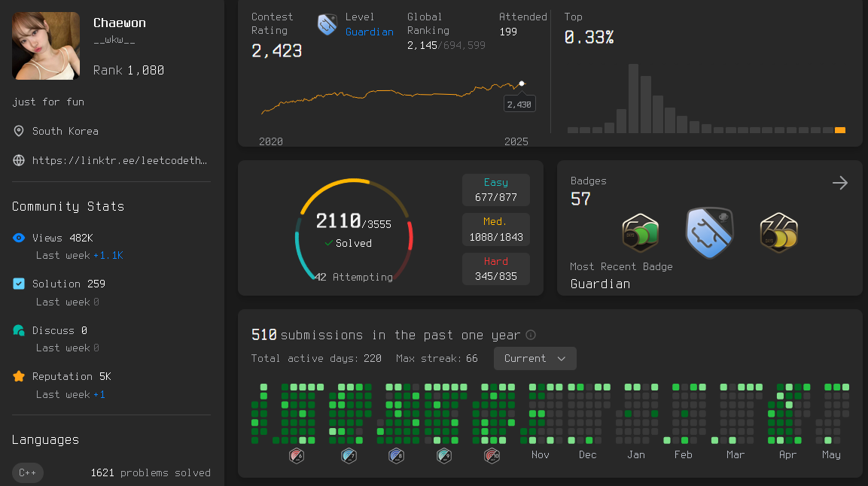Click the Attended value 199
This screenshot has width=868, height=486.
pyautogui.click(x=508, y=32)
